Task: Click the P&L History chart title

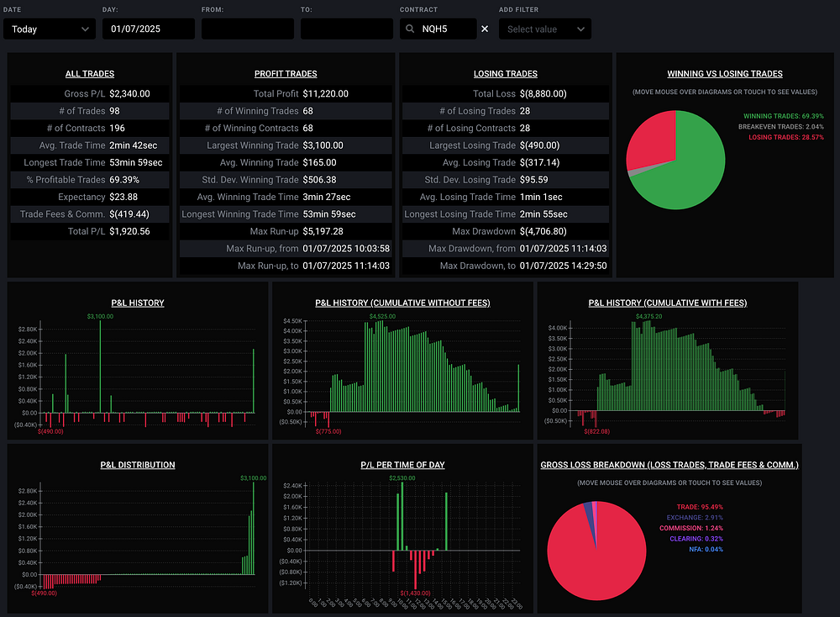Action: tap(138, 303)
